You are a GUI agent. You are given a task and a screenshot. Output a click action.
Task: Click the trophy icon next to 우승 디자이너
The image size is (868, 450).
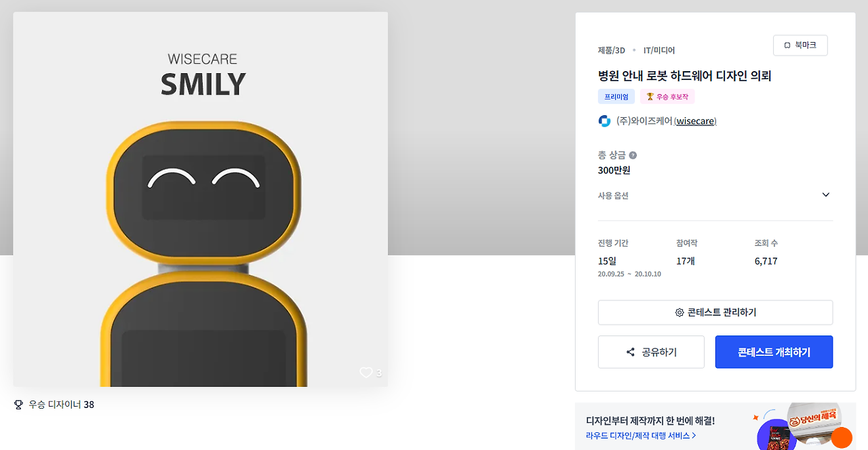(x=18, y=405)
